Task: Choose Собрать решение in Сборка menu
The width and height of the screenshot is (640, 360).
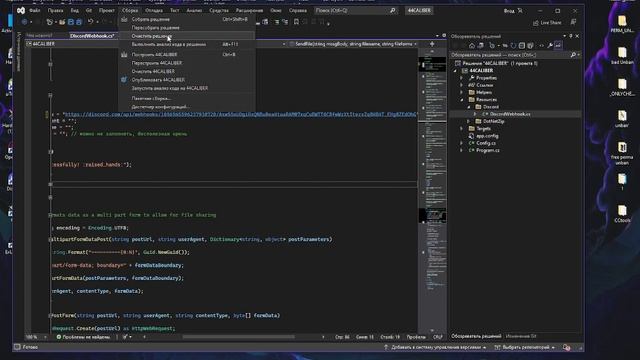Action: (x=187, y=19)
